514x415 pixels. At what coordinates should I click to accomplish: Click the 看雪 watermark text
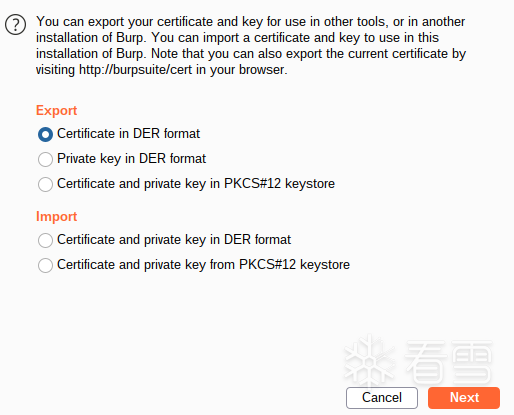tap(448, 362)
